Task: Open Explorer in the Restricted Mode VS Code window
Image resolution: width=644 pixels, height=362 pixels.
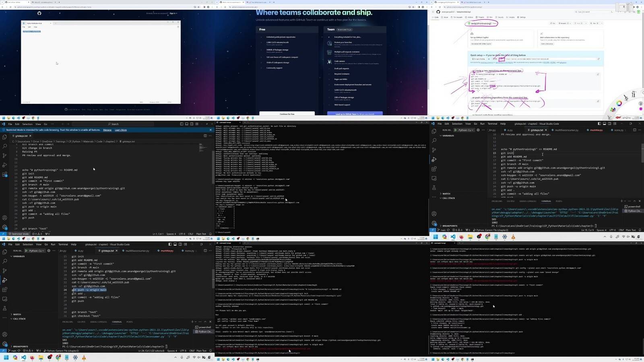Action: 4,137
